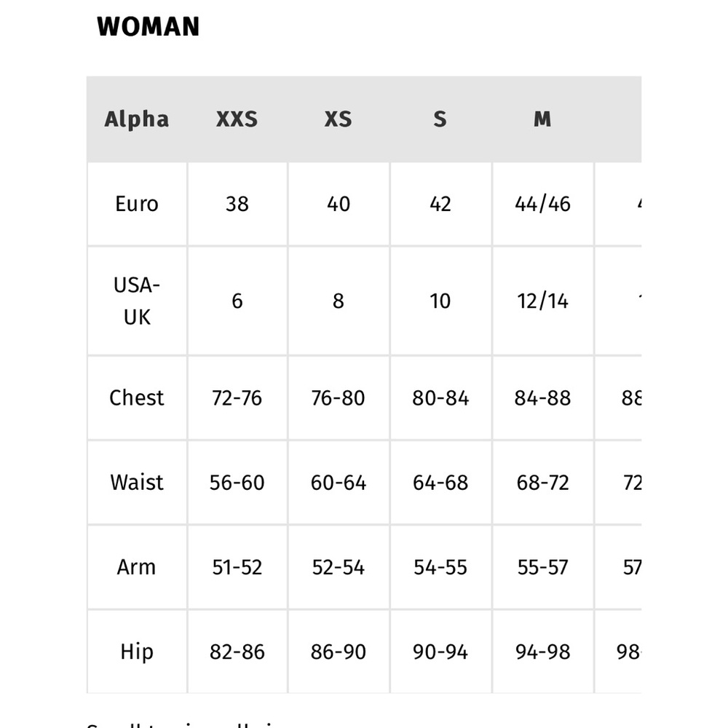Select the Euro 38 cell
This screenshot has width=728, height=728.
[237, 204]
